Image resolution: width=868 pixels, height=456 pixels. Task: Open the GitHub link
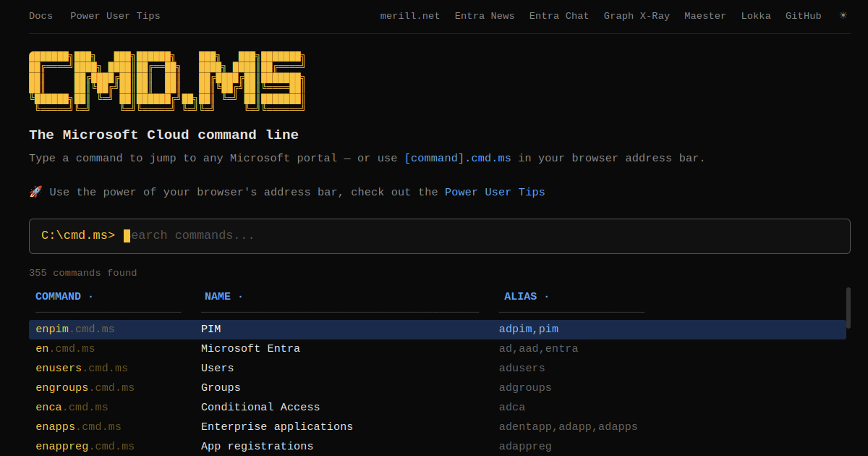804,16
